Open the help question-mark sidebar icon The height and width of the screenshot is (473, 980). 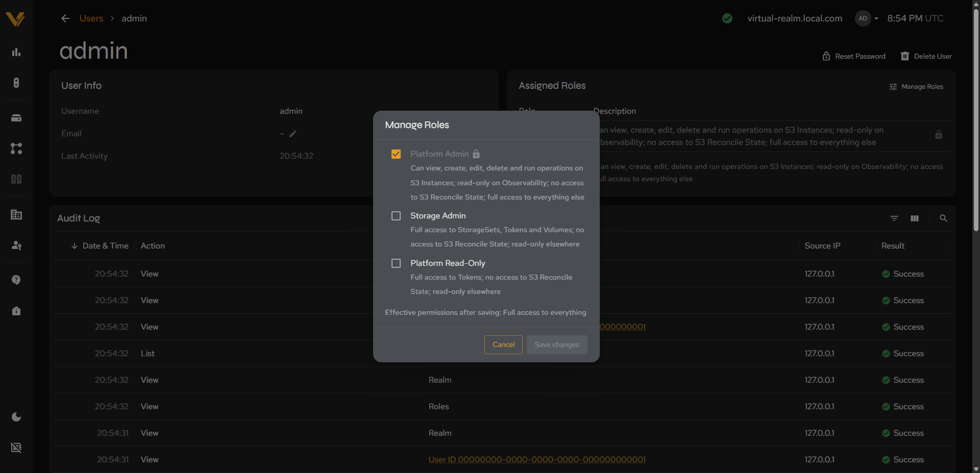pyautogui.click(x=16, y=280)
